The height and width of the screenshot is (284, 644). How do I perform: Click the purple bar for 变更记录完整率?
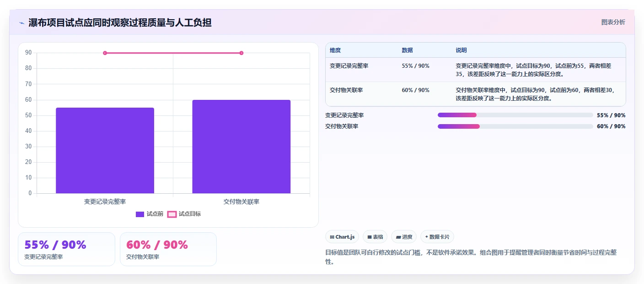[x=105, y=150]
